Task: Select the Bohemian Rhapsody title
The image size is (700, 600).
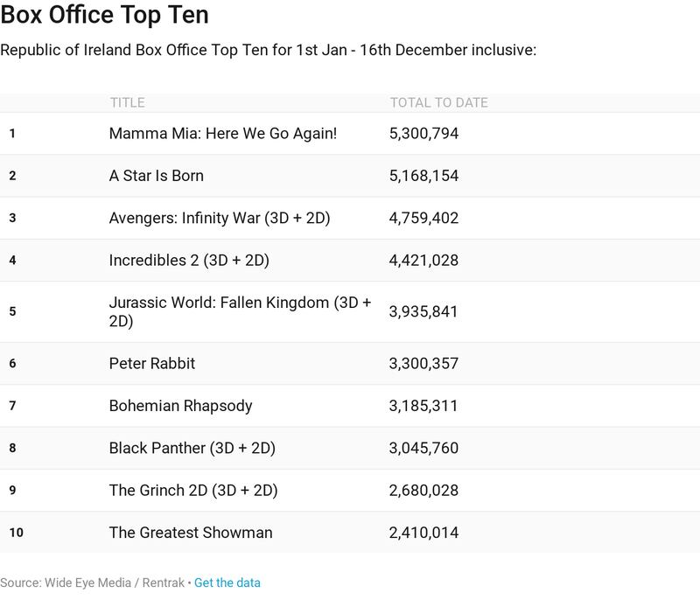Action: tap(180, 406)
